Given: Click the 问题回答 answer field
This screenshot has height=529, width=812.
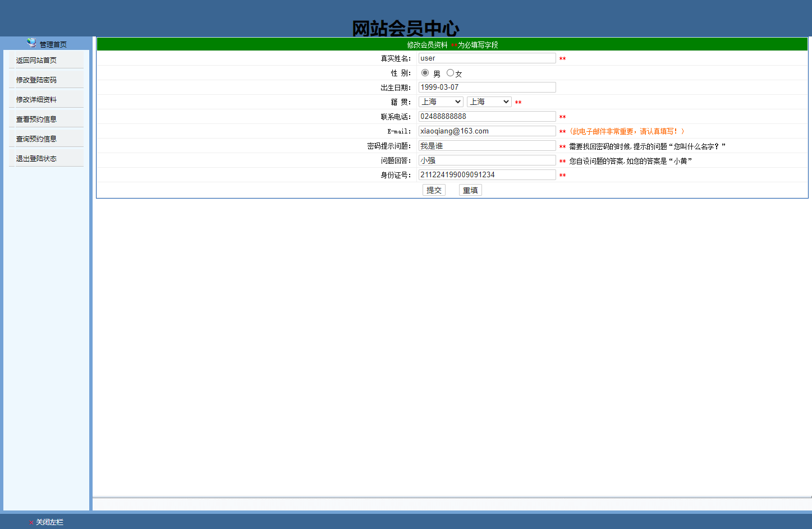Looking at the screenshot, I should [x=487, y=160].
